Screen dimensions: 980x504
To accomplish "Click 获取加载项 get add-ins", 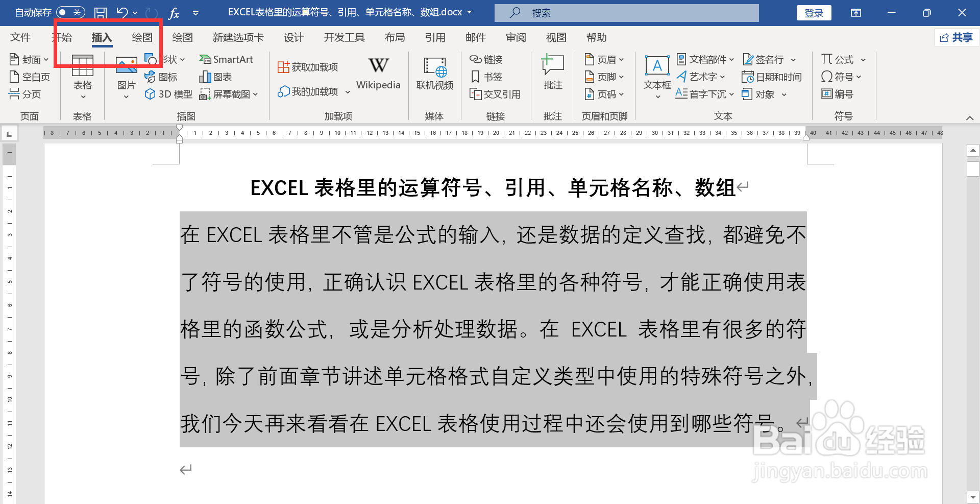I will coord(308,67).
